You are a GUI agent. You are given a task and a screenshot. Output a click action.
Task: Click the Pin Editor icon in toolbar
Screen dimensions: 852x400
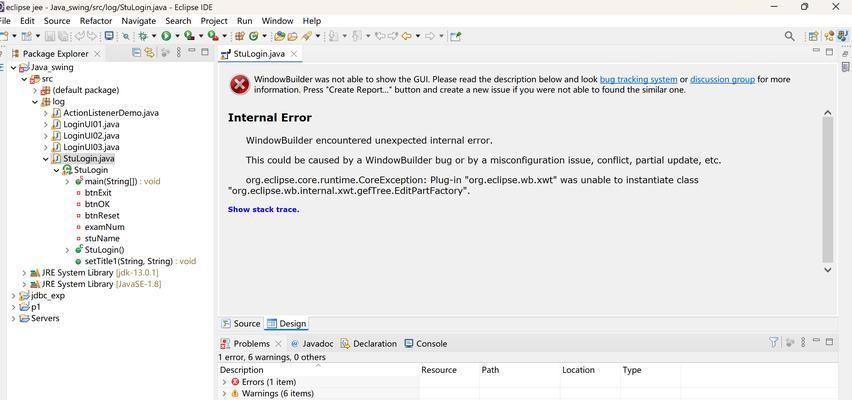pos(455,36)
